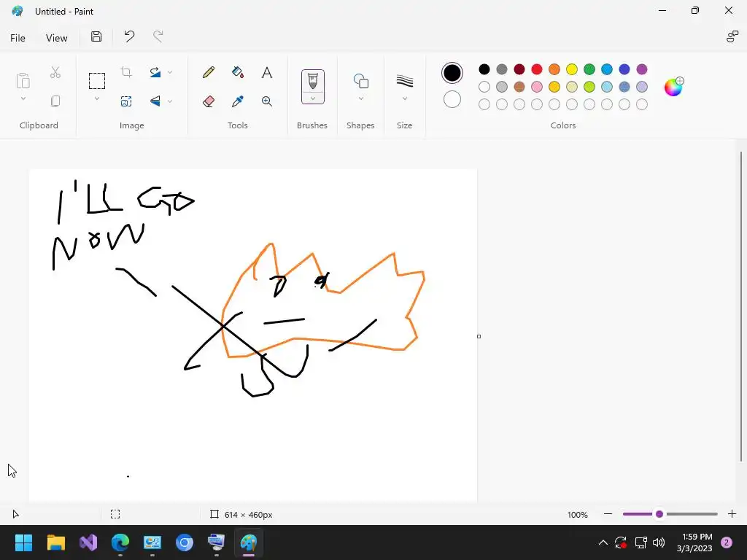Show hidden icons in system tray
Image resolution: width=747 pixels, height=560 pixels.
tap(603, 542)
